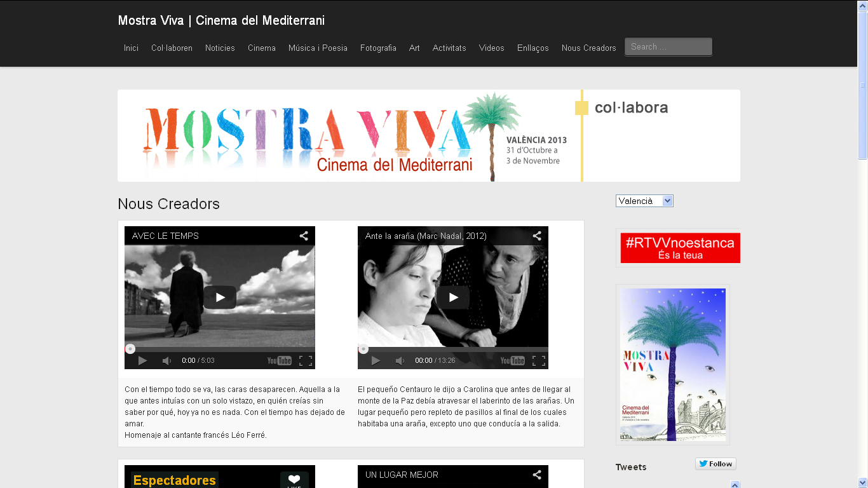Open the Col·laboren menu item
868x488 pixels.
tap(172, 48)
